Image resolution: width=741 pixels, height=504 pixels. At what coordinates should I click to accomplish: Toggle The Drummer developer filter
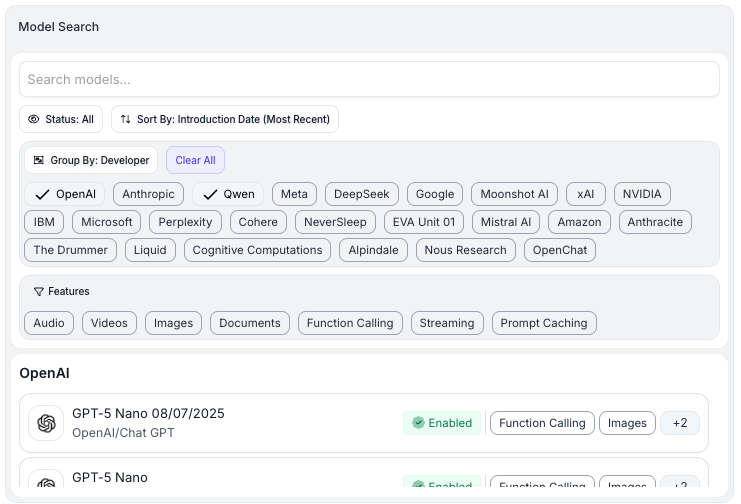click(x=70, y=250)
